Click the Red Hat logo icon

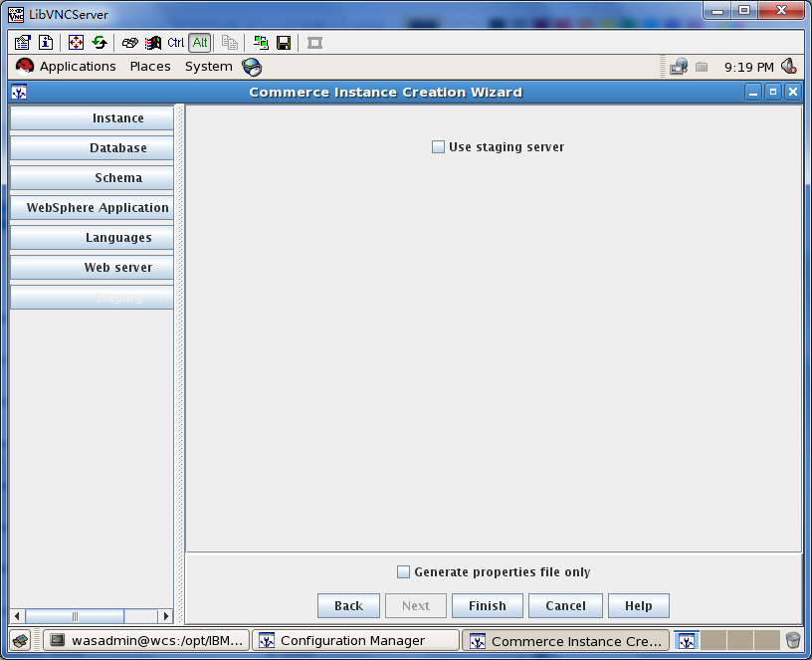[24, 67]
